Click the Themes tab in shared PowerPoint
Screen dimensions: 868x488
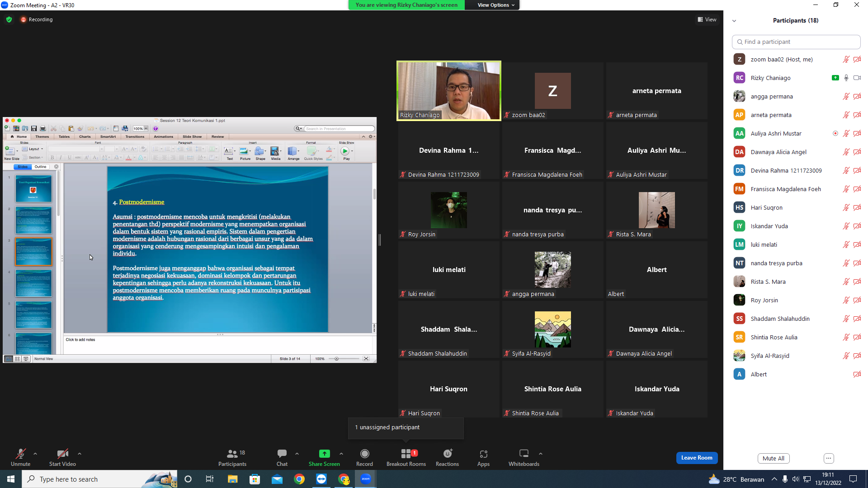click(x=42, y=136)
